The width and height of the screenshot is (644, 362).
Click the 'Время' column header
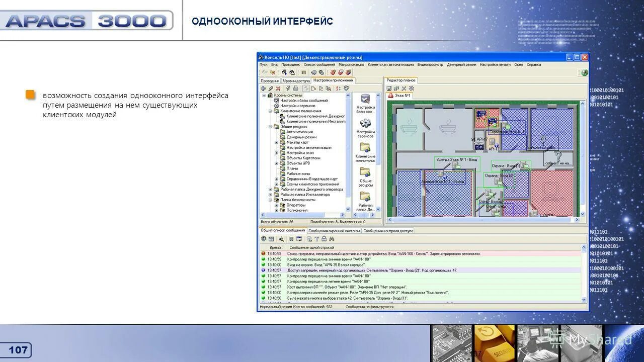tap(276, 248)
